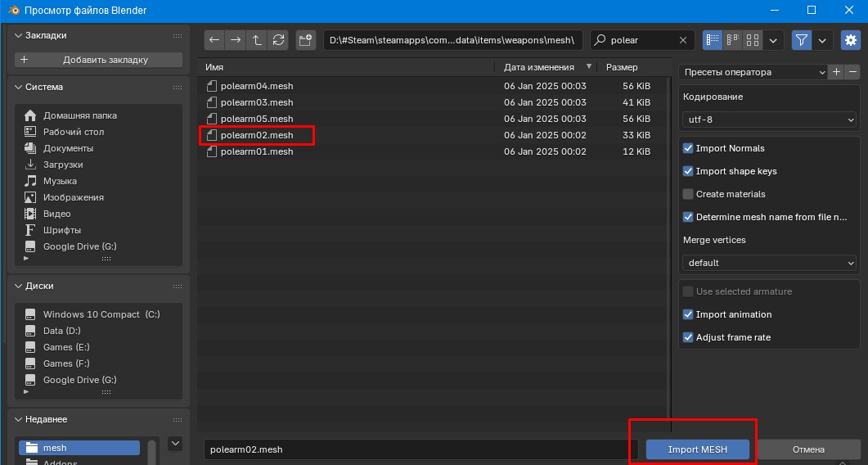Go back to previous folder

214,40
